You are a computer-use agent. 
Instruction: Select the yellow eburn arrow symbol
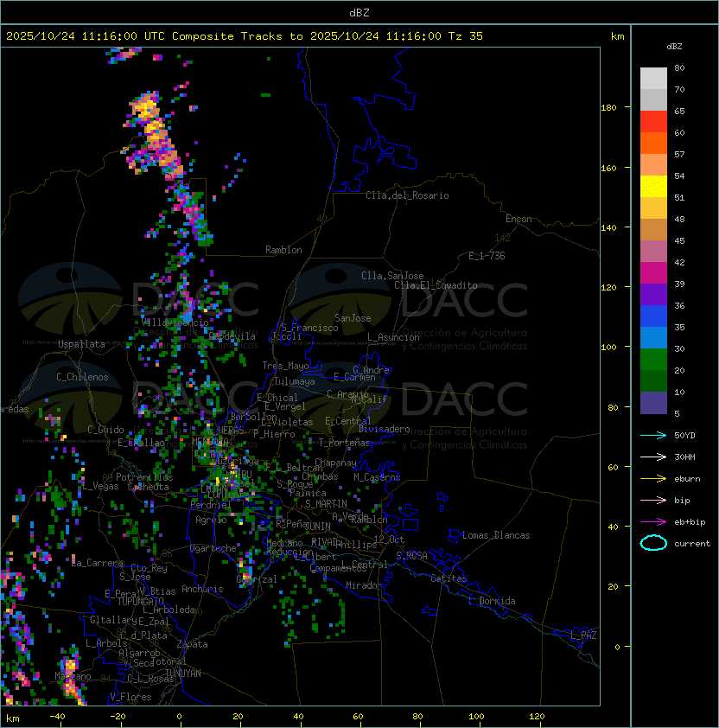click(x=653, y=479)
